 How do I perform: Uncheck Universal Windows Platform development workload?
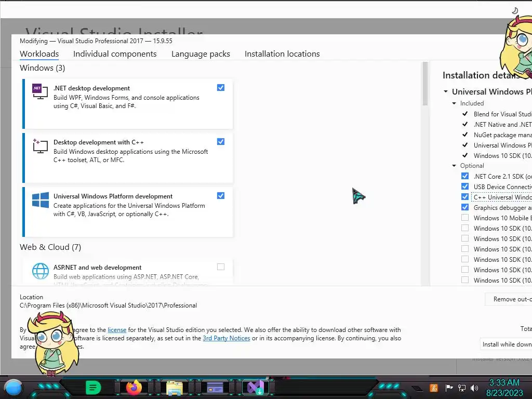pyautogui.click(x=220, y=195)
